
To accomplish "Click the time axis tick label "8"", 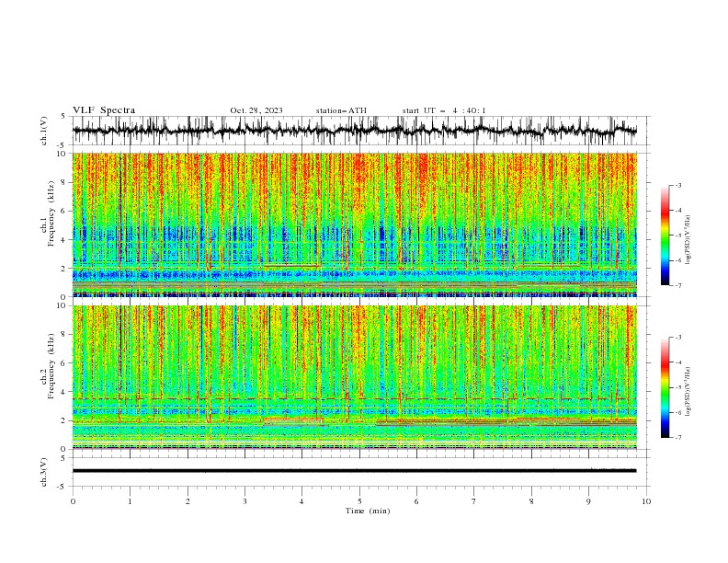I will click(531, 501).
